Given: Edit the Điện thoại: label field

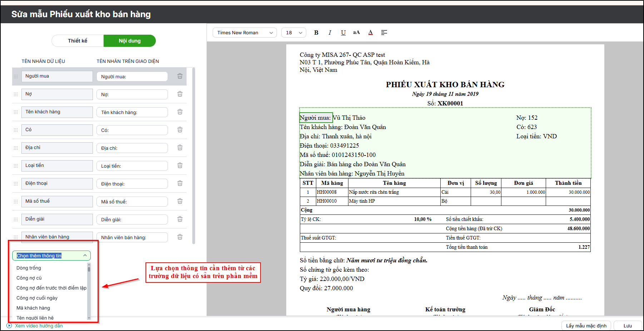Looking at the screenshot, I should [132, 184].
